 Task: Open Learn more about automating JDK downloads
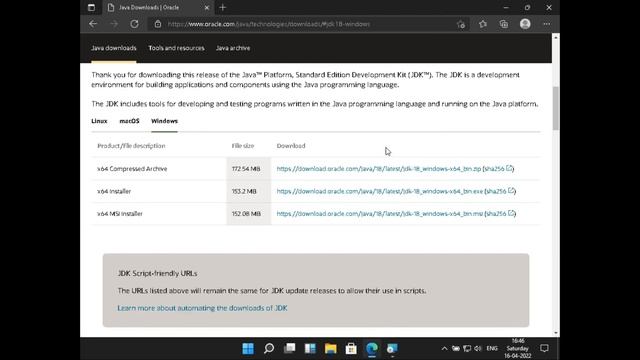202,308
